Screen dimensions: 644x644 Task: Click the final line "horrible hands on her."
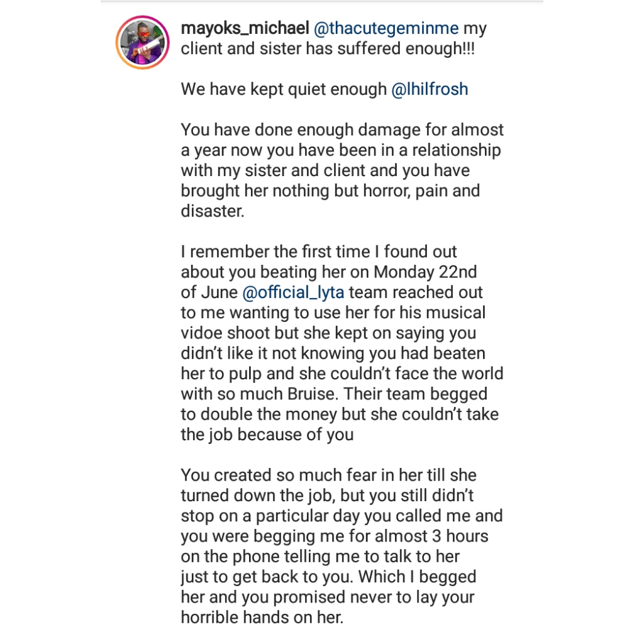pos(262,618)
